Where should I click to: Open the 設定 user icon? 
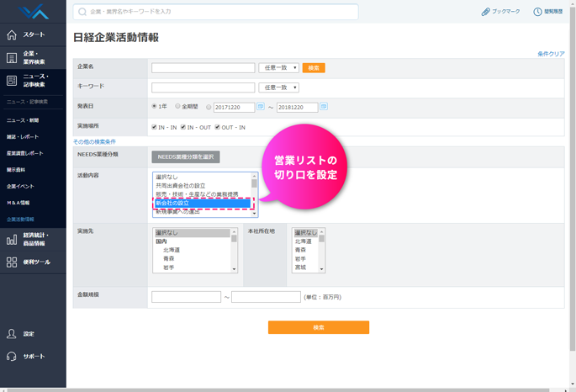click(x=12, y=334)
